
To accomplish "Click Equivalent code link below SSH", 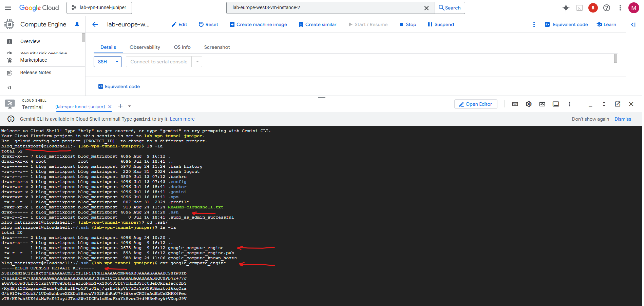I will coord(119,86).
